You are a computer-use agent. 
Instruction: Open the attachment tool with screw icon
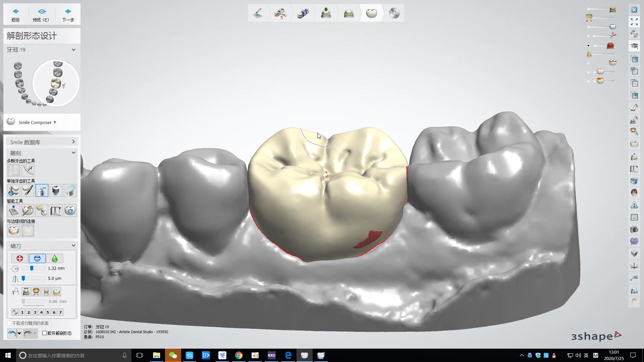coord(56,190)
